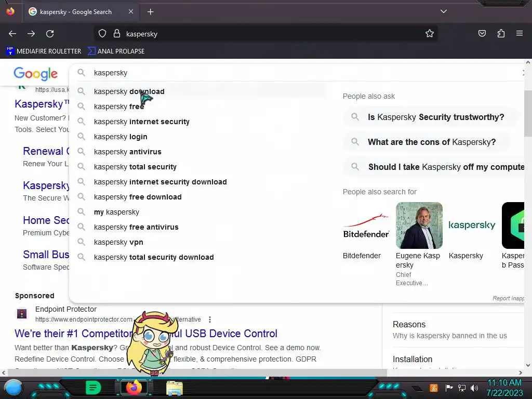532x399 pixels.
Task: Reload the current page
Action: tap(50, 34)
